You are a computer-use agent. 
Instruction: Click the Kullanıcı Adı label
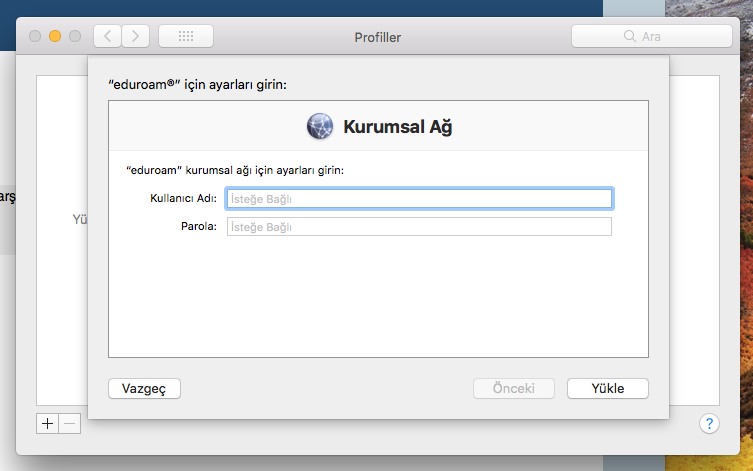[x=183, y=198]
